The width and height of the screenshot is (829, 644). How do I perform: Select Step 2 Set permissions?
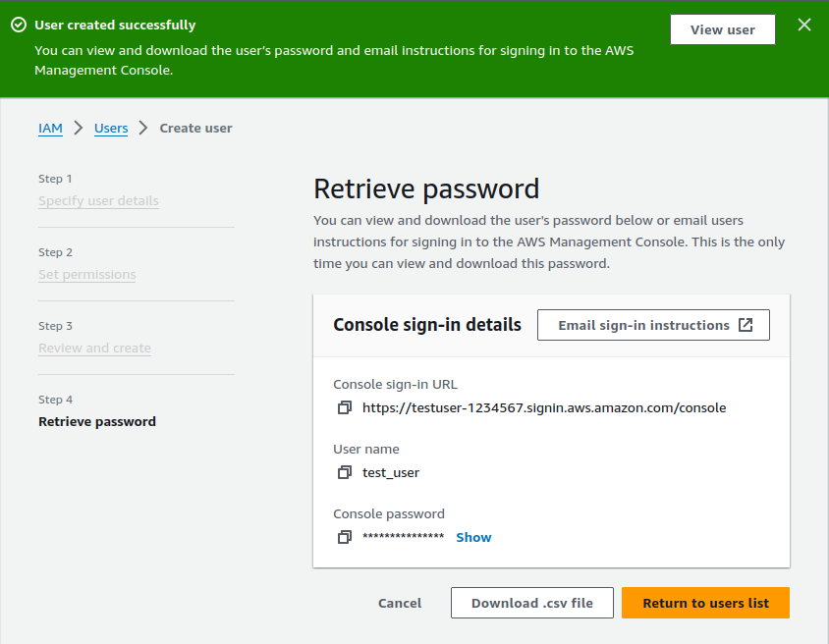click(x=87, y=274)
